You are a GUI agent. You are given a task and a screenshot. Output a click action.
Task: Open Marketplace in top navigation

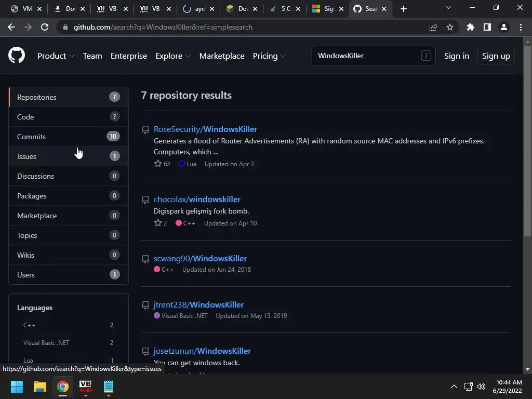[x=222, y=56]
